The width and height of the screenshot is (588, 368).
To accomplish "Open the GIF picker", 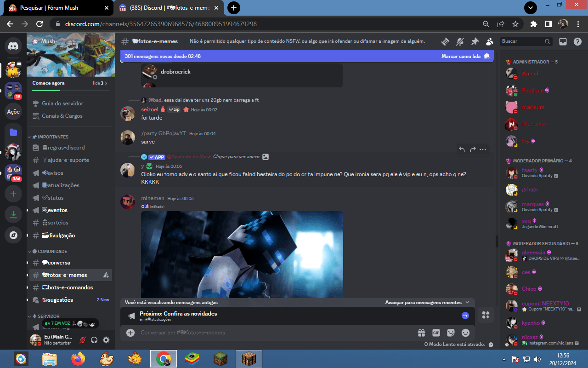I will click(x=436, y=333).
